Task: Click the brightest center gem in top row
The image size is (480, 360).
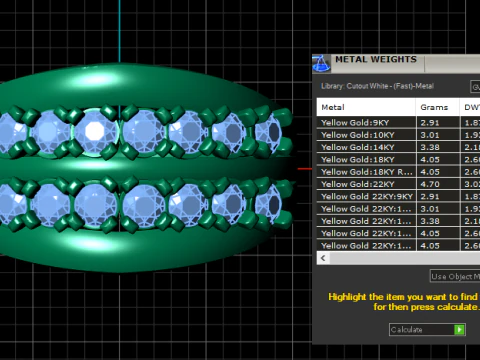Action: tap(96, 132)
